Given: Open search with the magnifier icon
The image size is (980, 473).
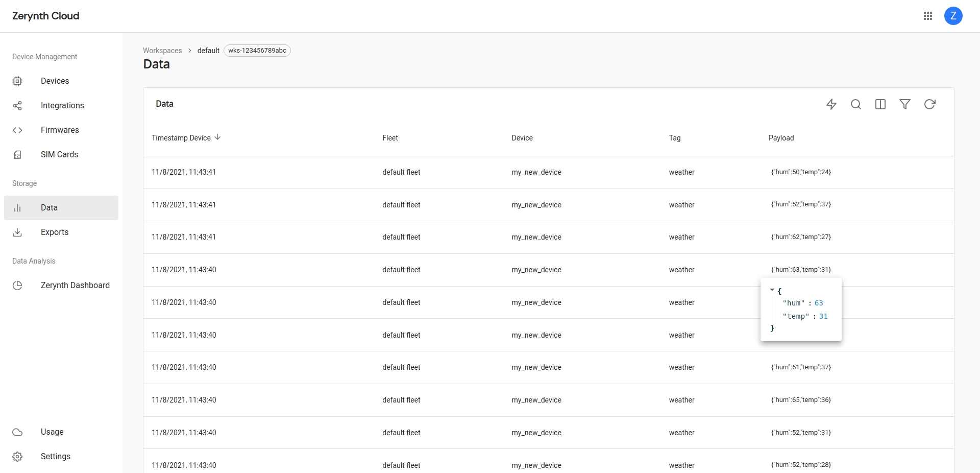Looking at the screenshot, I should (856, 104).
